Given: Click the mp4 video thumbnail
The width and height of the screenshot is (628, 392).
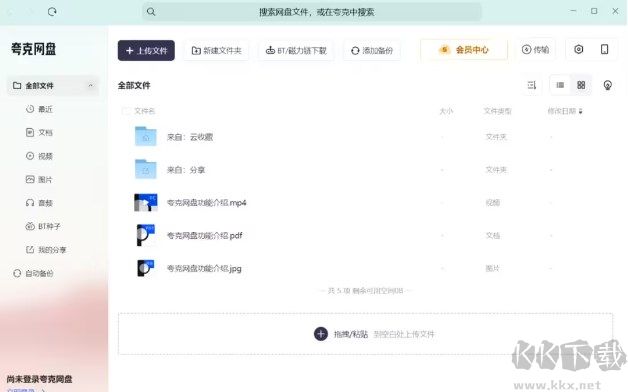Looking at the screenshot, I should pyautogui.click(x=146, y=202).
